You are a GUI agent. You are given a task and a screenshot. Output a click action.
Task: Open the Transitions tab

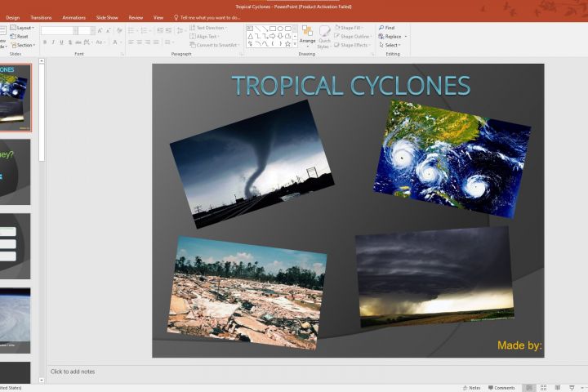click(41, 17)
